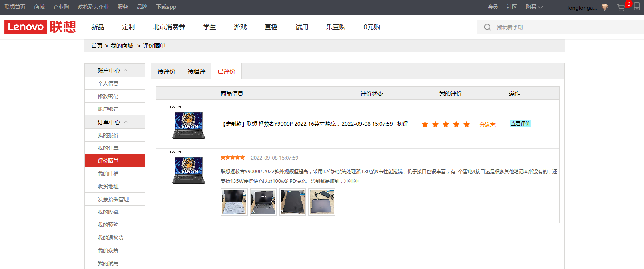Open 我的报价 in sidebar
The width and height of the screenshot is (644, 269).
pyautogui.click(x=115, y=135)
